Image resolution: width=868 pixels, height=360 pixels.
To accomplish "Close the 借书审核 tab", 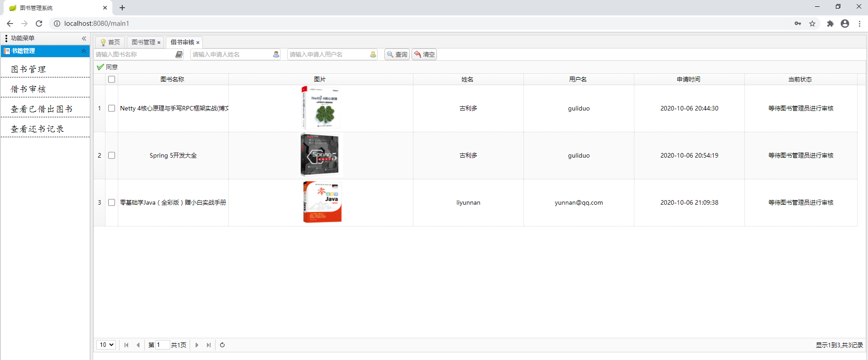I will click(198, 43).
